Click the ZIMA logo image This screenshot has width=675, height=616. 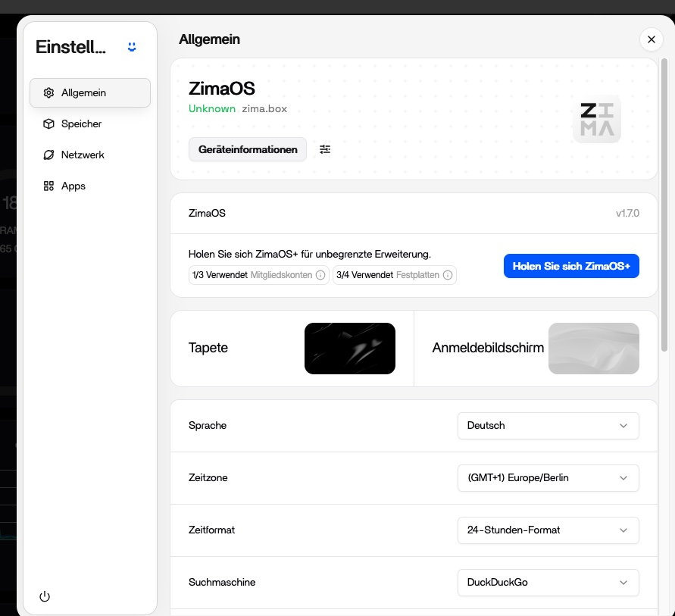pyautogui.click(x=597, y=119)
